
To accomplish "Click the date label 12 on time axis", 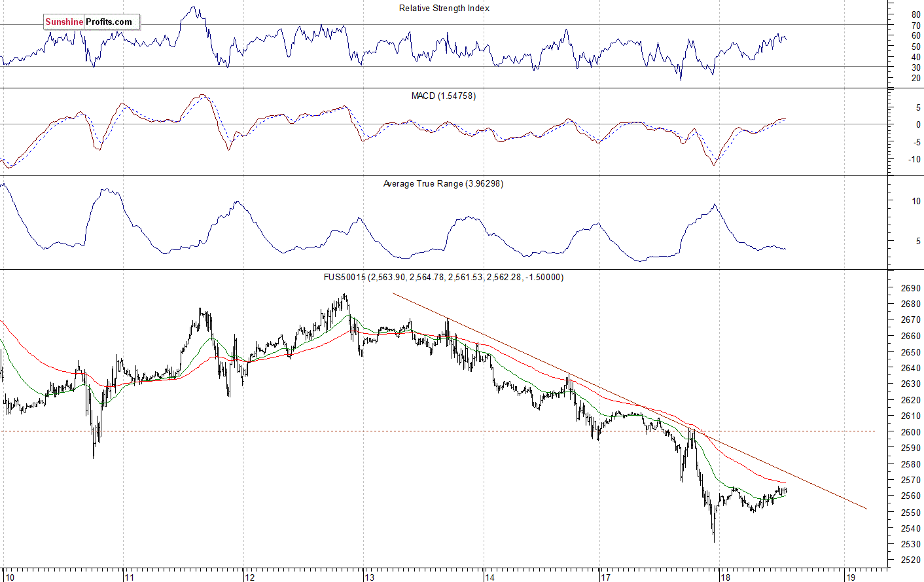I will tap(249, 577).
